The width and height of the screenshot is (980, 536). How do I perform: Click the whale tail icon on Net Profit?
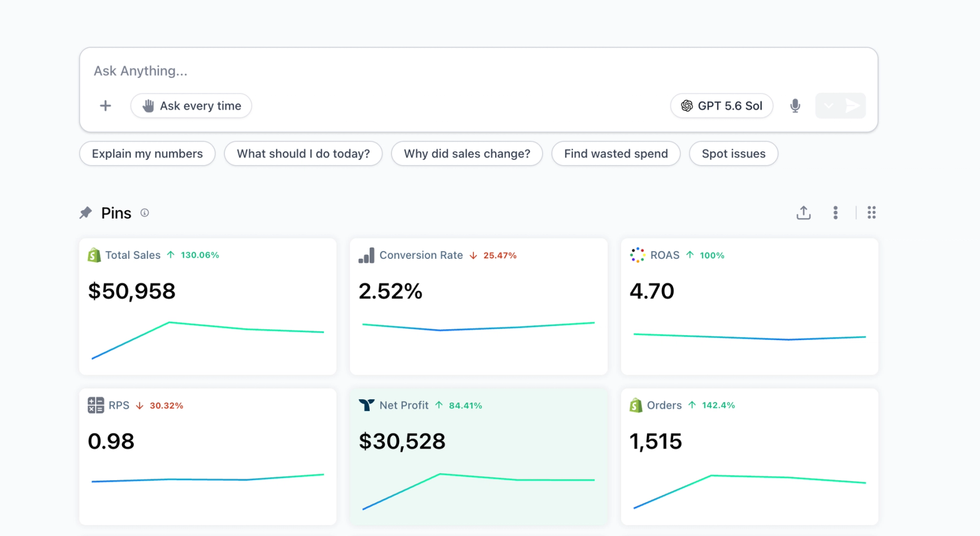366,405
